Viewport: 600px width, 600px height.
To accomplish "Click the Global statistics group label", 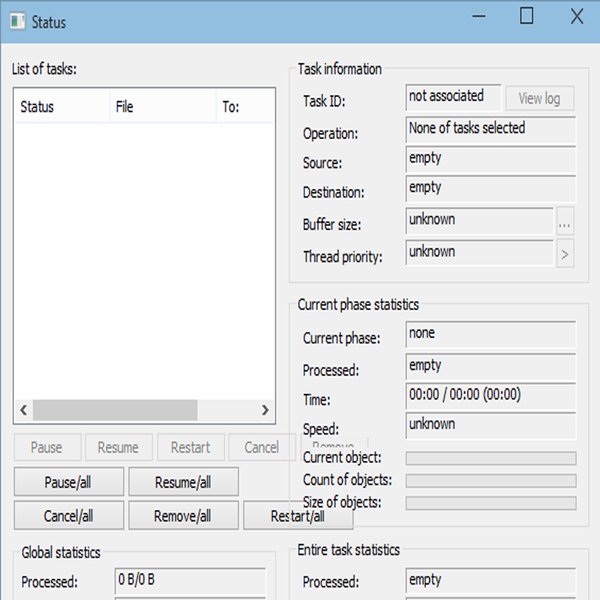I will pyautogui.click(x=61, y=553).
